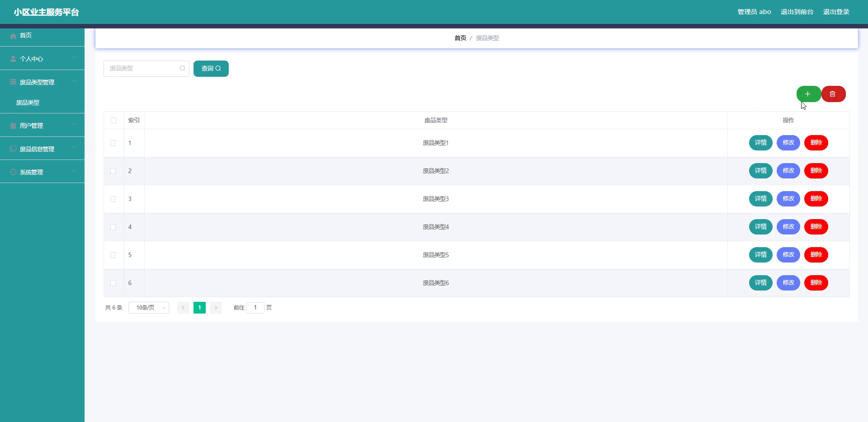Check the row 4 checkbox

pyautogui.click(x=113, y=227)
